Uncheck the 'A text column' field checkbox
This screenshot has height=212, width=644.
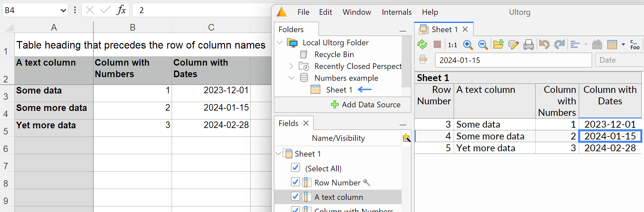(x=295, y=196)
